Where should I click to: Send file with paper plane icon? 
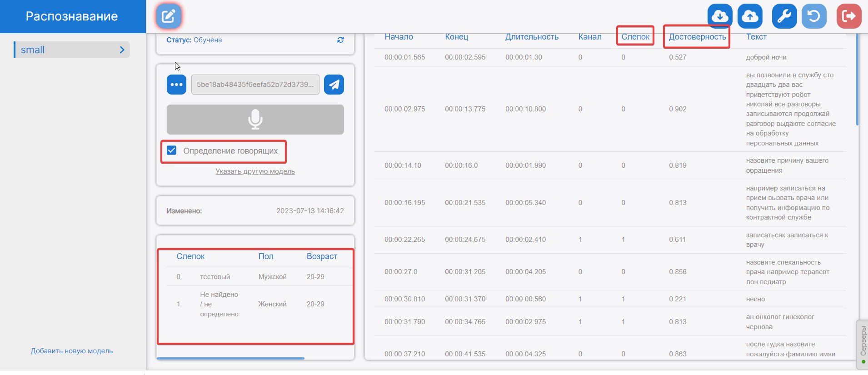[334, 85]
